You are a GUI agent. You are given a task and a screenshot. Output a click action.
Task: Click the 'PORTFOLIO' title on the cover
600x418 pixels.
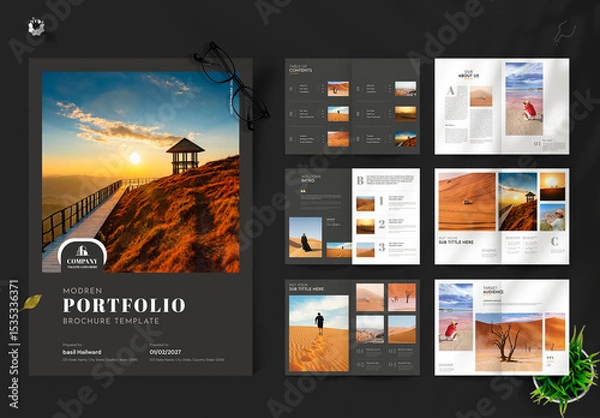tap(124, 305)
